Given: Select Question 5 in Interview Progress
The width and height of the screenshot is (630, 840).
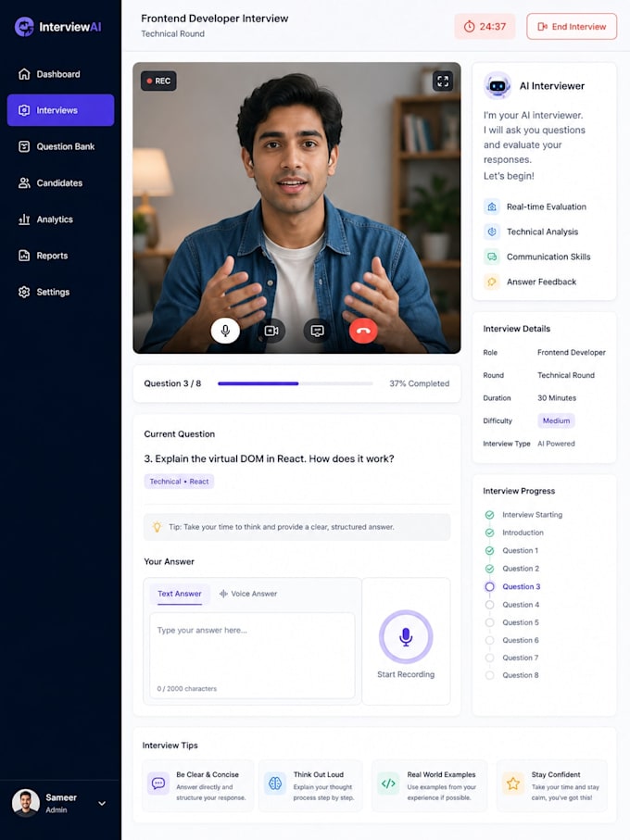Looking at the screenshot, I should pyautogui.click(x=512, y=622).
